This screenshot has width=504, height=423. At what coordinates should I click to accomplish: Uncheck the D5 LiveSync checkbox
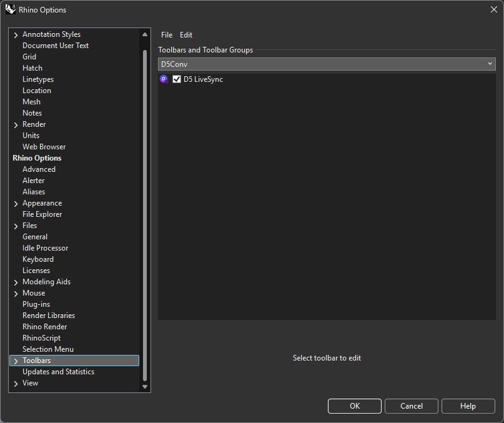pos(177,79)
